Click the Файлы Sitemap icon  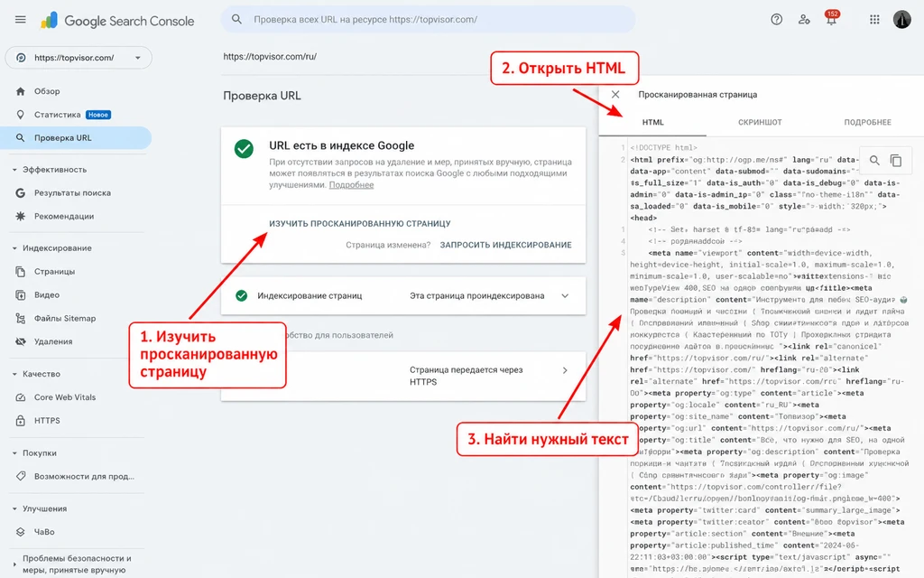point(21,319)
